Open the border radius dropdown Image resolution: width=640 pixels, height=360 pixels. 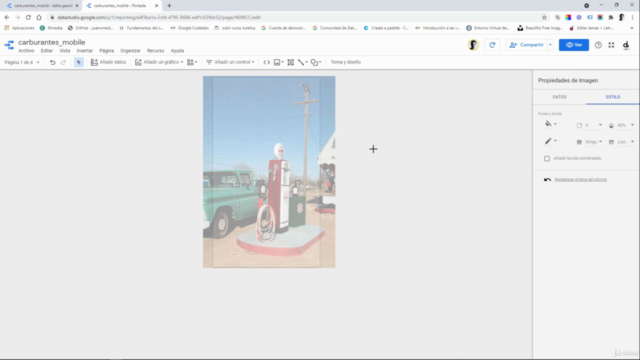click(589, 125)
